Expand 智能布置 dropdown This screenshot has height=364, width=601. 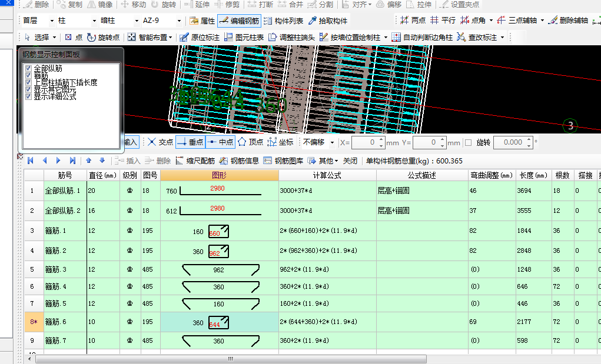pyautogui.click(x=171, y=38)
